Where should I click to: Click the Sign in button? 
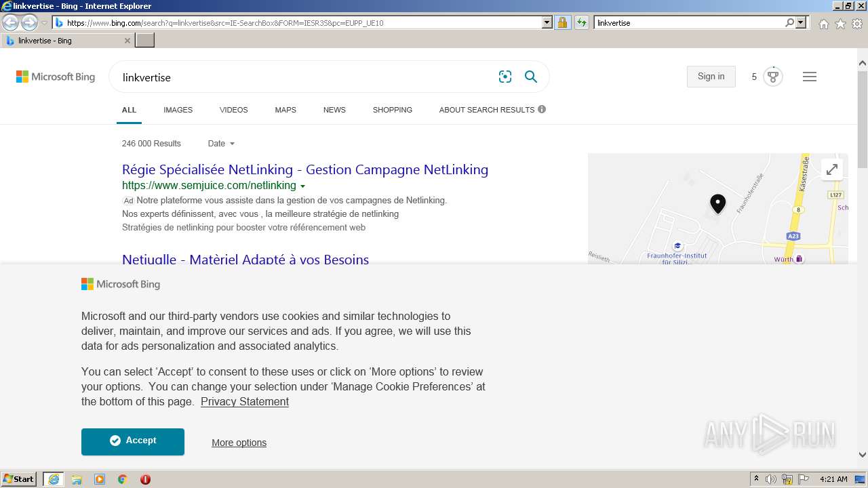point(711,77)
